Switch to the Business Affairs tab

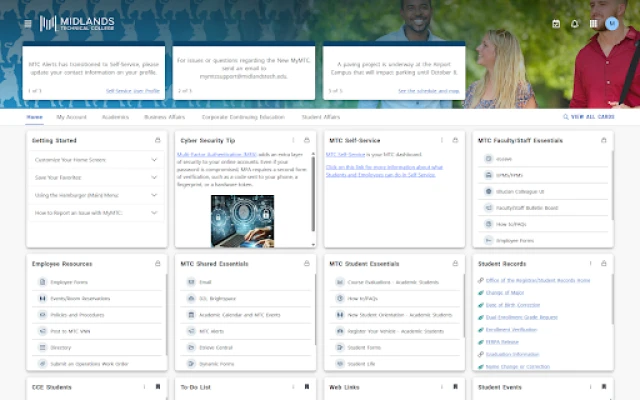pyautogui.click(x=164, y=117)
